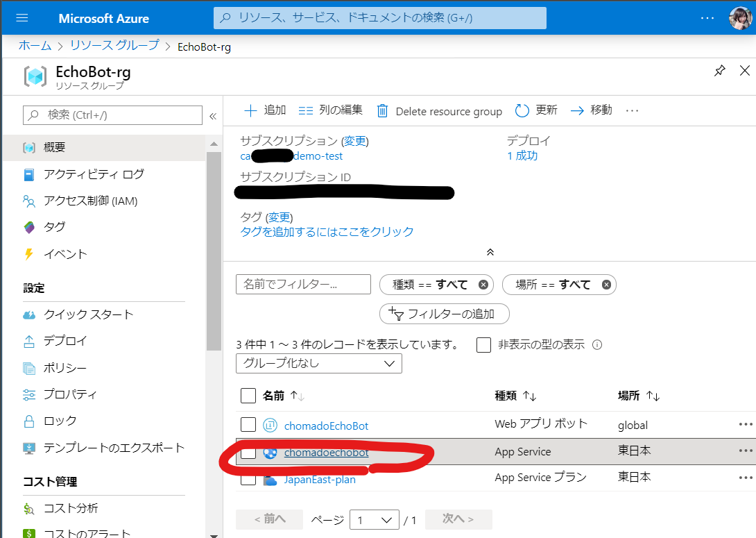The image size is (756, 538).
Task: Close the EchoBot-rg blade
Action: pos(744,70)
